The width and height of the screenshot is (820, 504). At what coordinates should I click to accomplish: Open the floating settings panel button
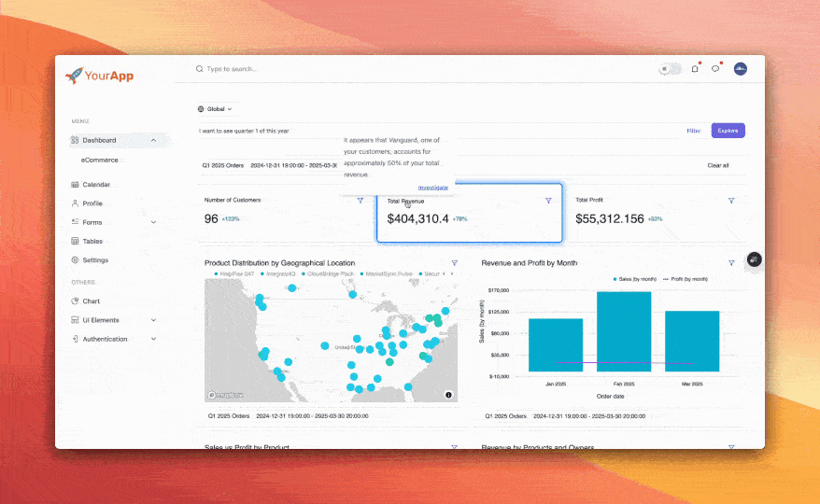click(754, 259)
